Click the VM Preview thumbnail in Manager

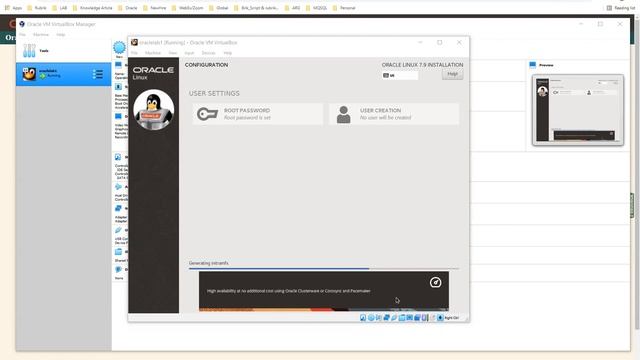click(578, 109)
